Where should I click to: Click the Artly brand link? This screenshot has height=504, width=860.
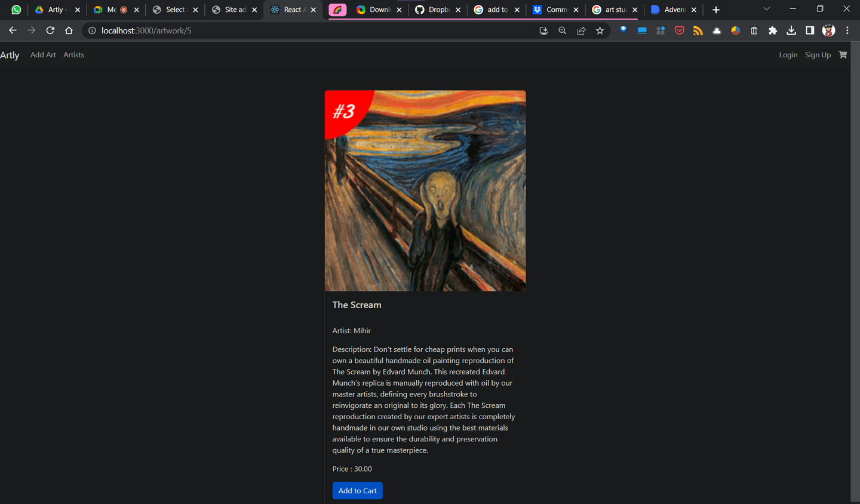[x=10, y=55]
